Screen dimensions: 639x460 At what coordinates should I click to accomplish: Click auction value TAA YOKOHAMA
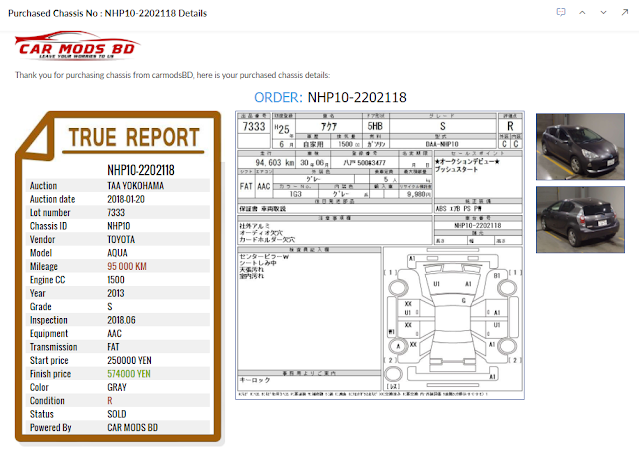(x=136, y=186)
